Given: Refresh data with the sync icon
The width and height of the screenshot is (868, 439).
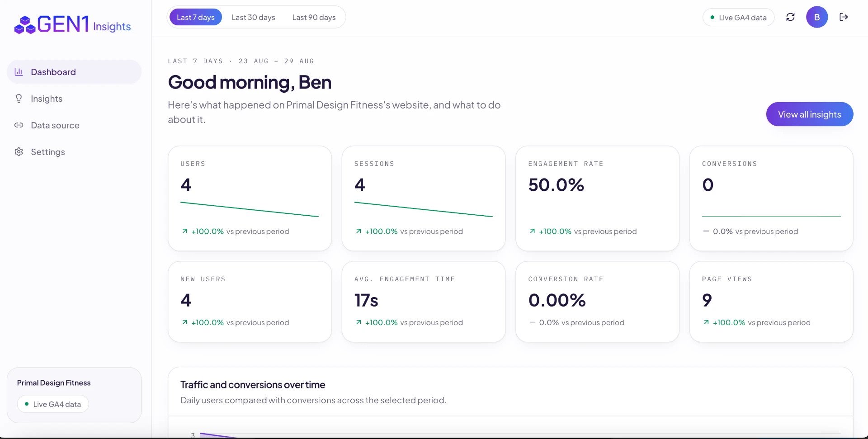Looking at the screenshot, I should 790,17.
